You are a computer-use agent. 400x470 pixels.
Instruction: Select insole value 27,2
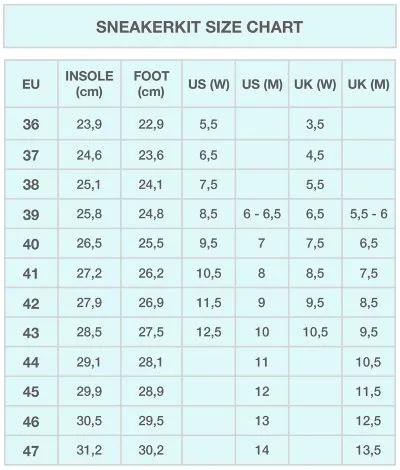tap(89, 273)
